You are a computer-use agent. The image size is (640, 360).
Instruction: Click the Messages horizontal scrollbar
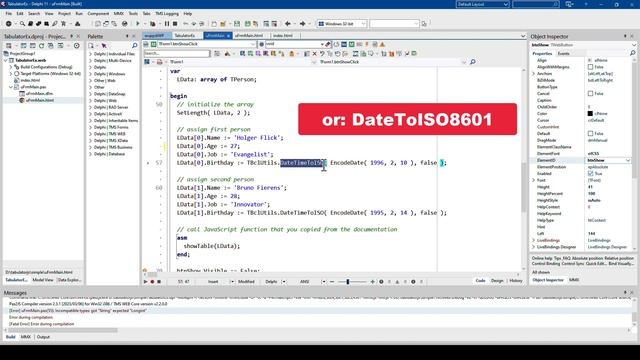point(63,330)
